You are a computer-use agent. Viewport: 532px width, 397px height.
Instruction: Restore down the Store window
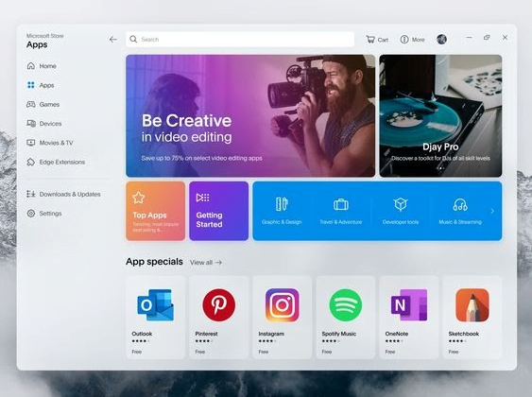pyautogui.click(x=487, y=37)
